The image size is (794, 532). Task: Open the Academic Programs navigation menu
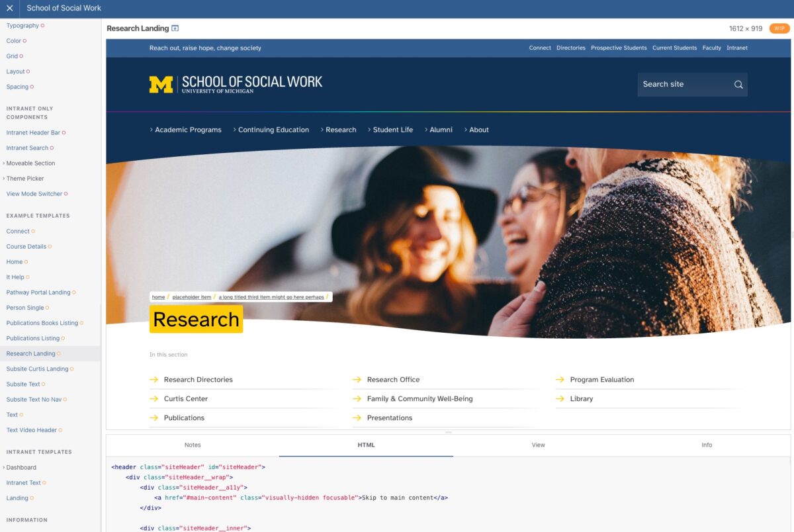186,130
